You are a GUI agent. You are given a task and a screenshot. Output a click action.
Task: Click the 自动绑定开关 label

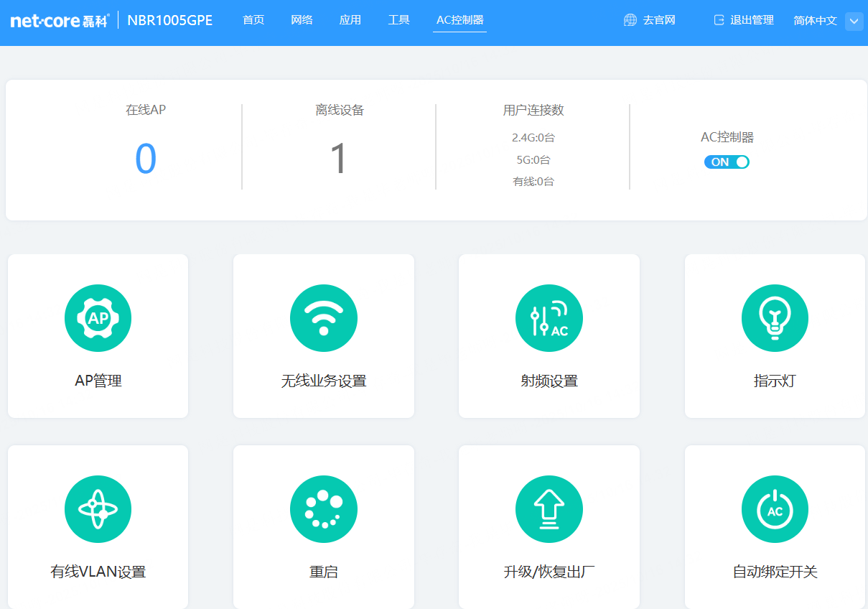[x=775, y=572]
